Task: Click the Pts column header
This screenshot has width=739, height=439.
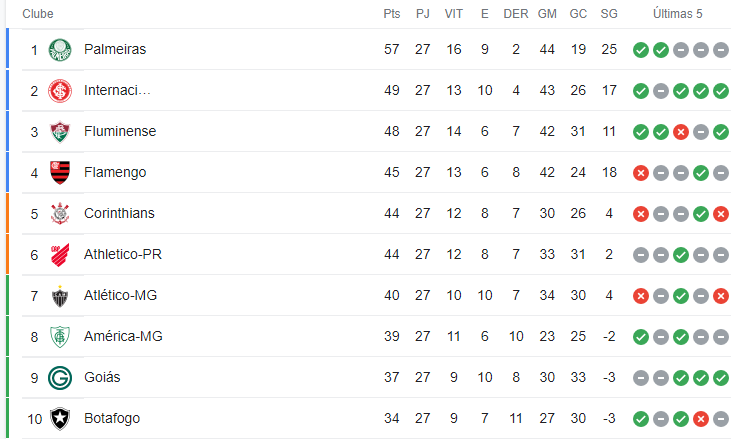Action: tap(392, 14)
